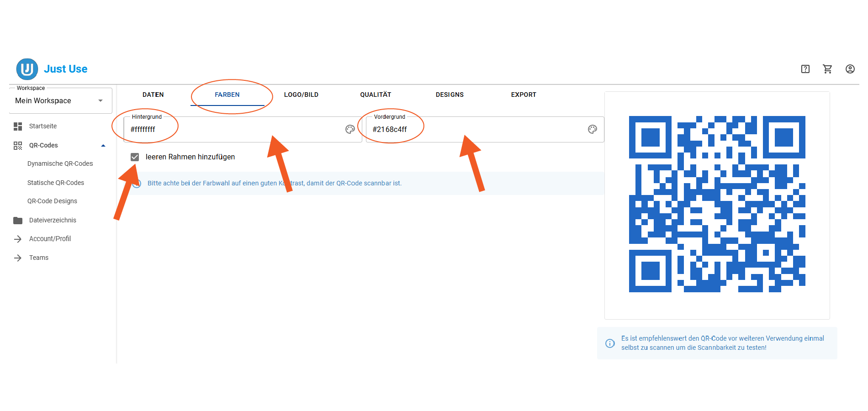Open Statische QR-Codes
The image size is (868, 411).
tap(56, 183)
